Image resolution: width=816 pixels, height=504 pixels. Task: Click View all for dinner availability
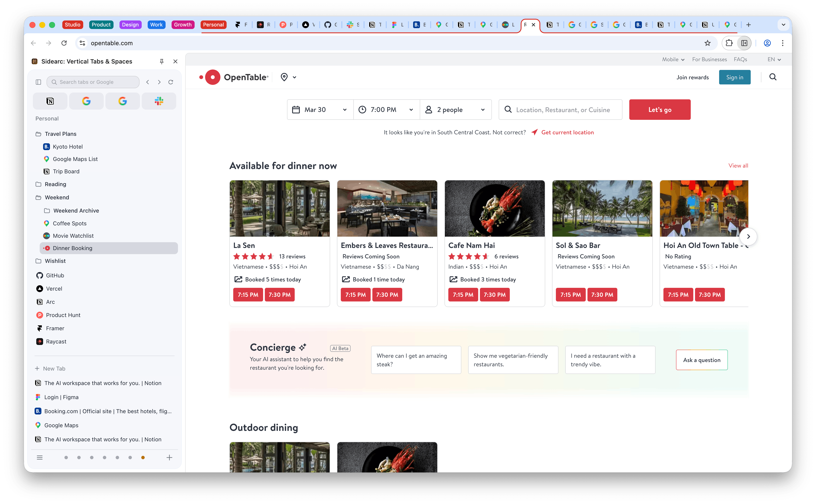[x=738, y=165]
